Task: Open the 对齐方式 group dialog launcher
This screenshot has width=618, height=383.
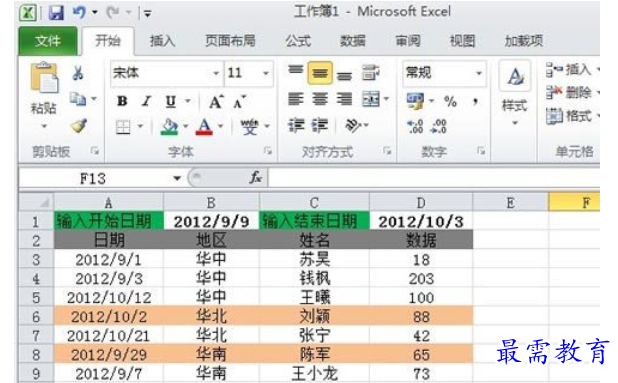Action: [x=387, y=151]
